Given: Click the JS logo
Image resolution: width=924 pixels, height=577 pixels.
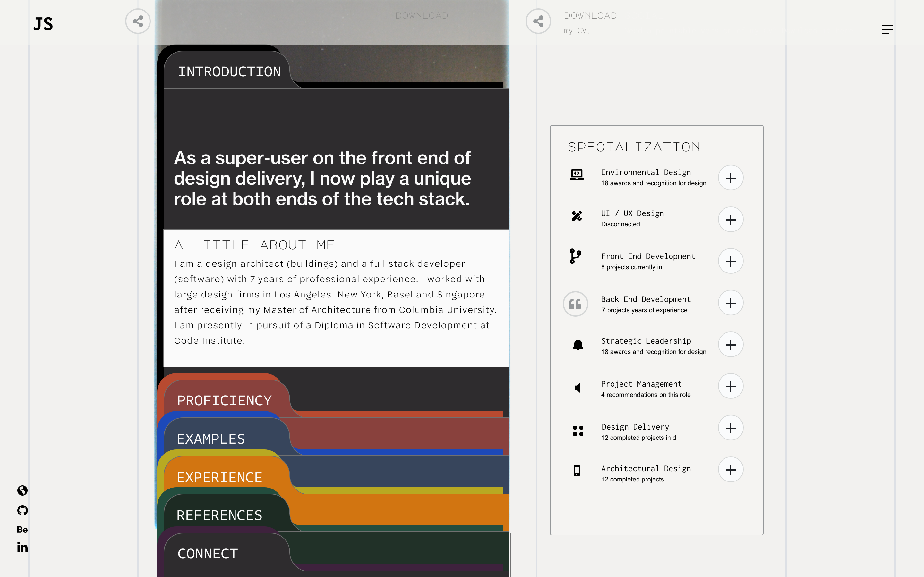Looking at the screenshot, I should [x=43, y=24].
